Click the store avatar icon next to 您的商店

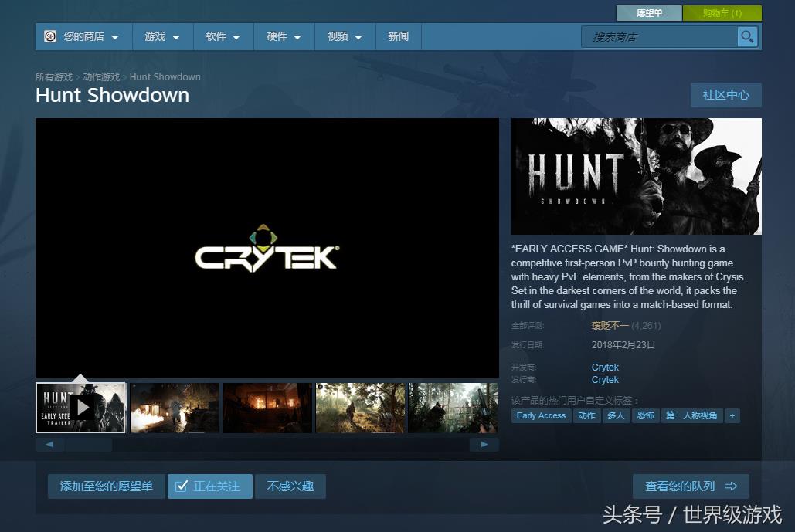(x=49, y=36)
